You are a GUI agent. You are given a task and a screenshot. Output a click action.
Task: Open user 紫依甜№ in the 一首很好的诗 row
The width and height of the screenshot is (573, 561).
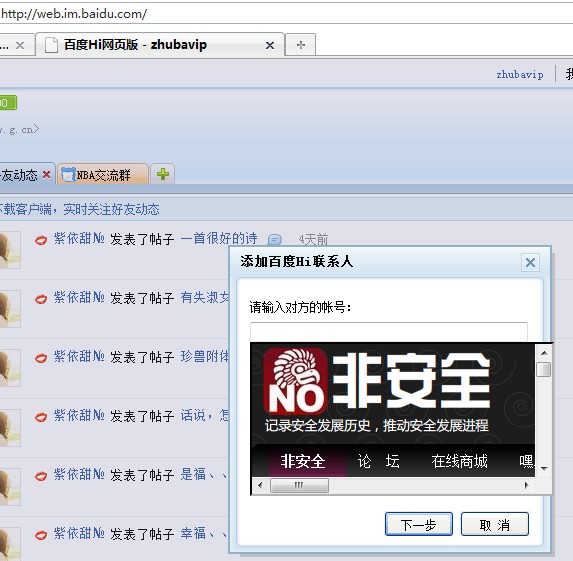coord(79,238)
